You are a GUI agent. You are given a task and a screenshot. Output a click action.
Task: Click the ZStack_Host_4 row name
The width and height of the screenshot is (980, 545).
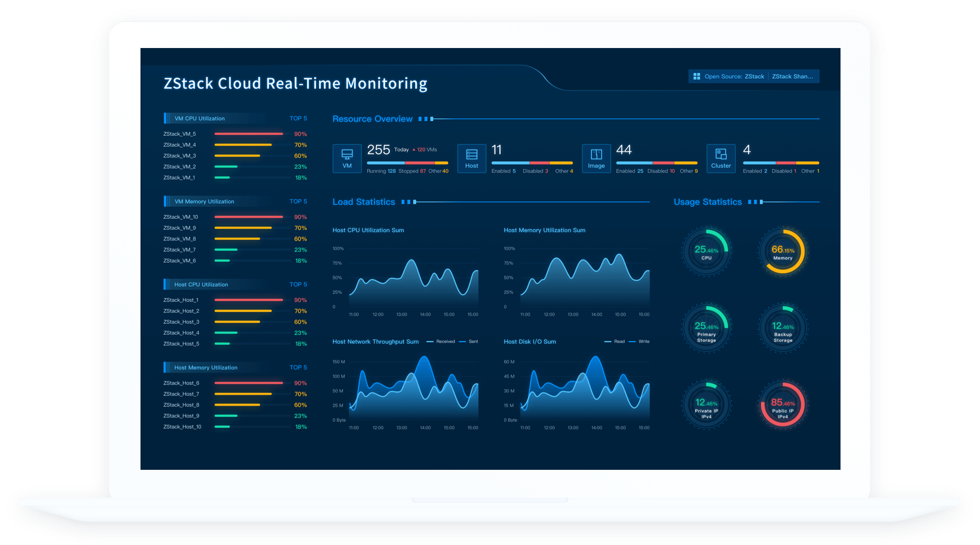tap(181, 333)
